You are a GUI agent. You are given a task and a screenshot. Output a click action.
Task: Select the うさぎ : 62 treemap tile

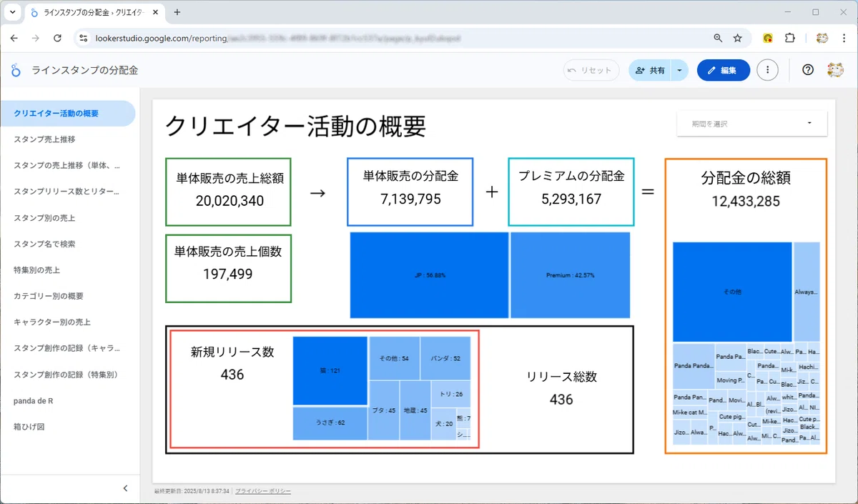(330, 423)
